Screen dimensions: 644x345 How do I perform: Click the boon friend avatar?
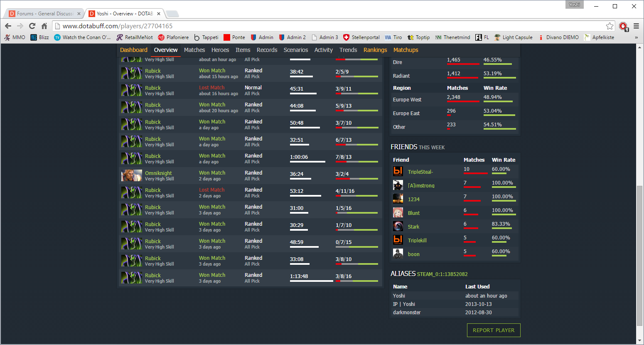coord(398,254)
